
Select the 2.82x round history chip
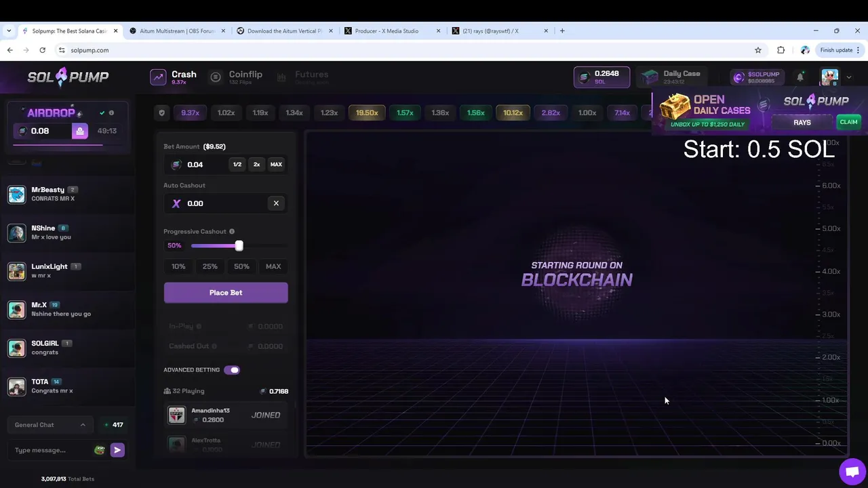[551, 113]
